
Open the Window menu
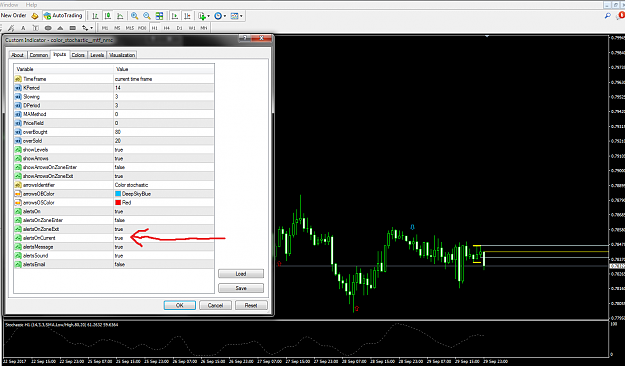point(9,5)
